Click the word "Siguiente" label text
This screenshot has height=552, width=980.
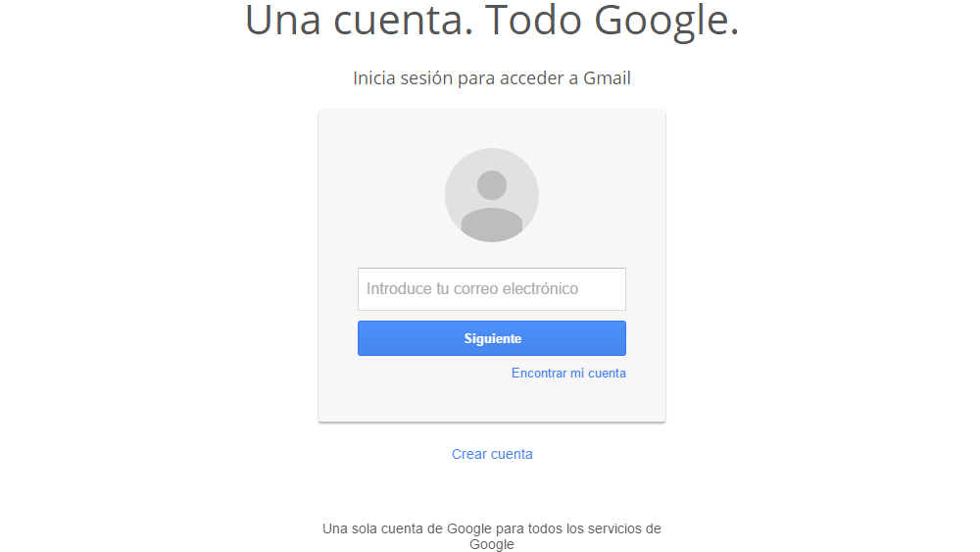click(493, 338)
